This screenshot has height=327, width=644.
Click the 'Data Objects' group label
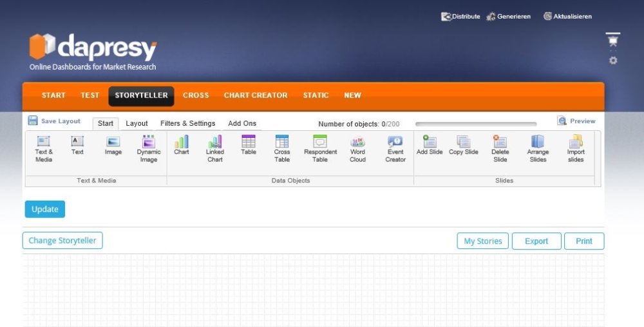(x=290, y=181)
